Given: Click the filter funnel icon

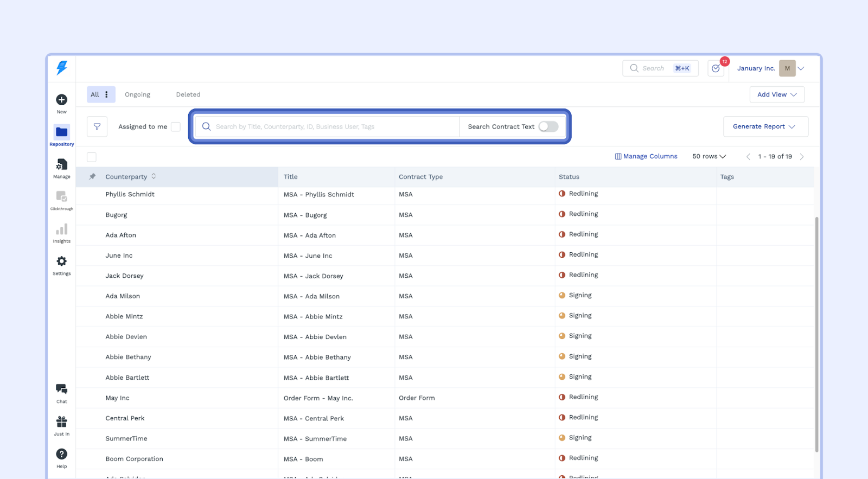Looking at the screenshot, I should (97, 126).
